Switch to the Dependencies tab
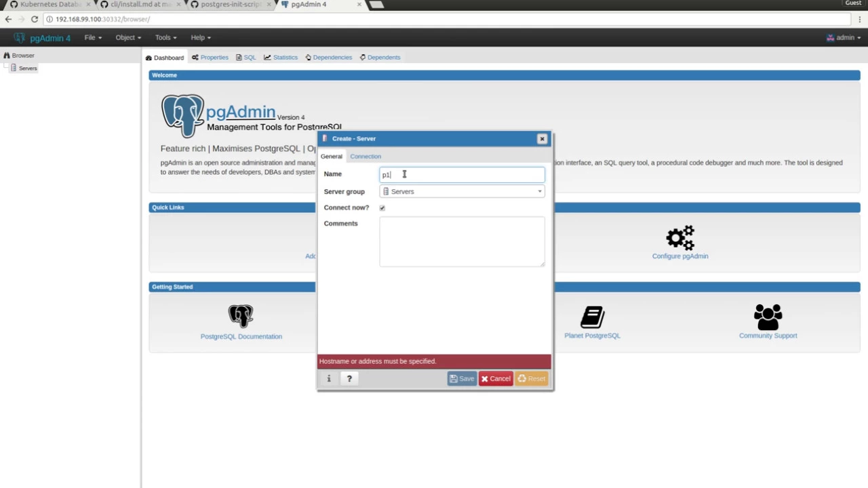Screen dimensions: 868x488 coord(329,58)
